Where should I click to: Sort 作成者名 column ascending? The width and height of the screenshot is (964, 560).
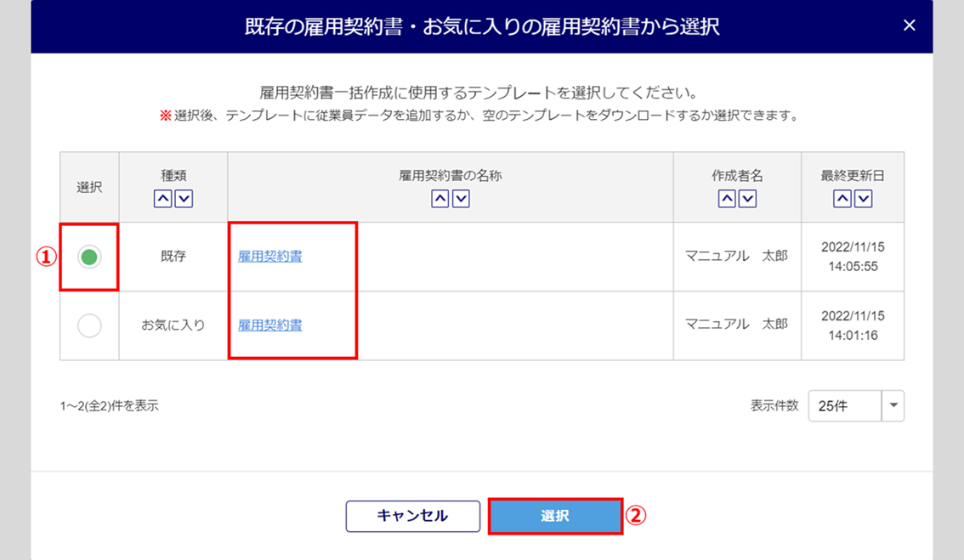click(x=727, y=199)
